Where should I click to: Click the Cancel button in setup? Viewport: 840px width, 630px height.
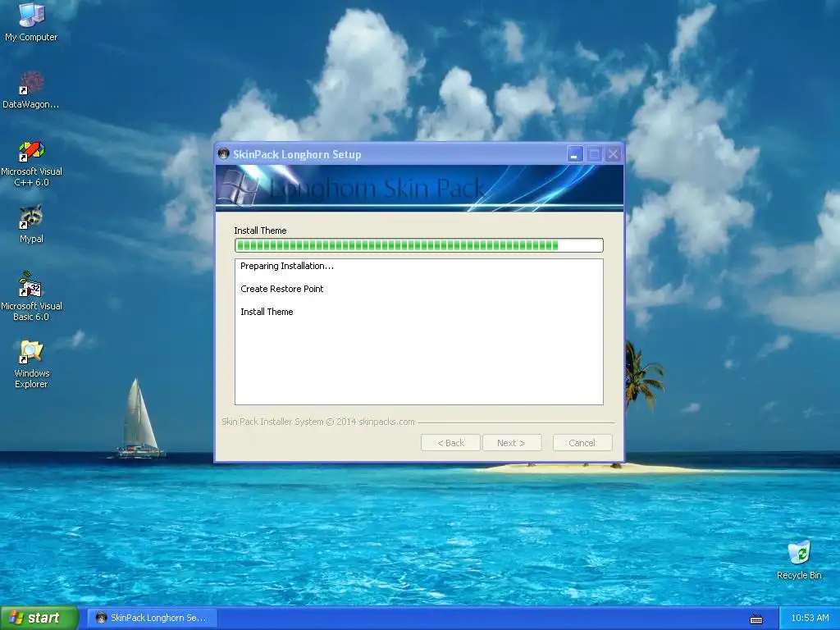582,442
